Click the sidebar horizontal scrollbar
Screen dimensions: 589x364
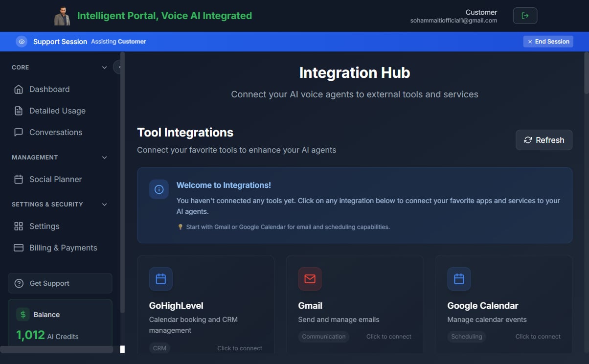pos(57,349)
